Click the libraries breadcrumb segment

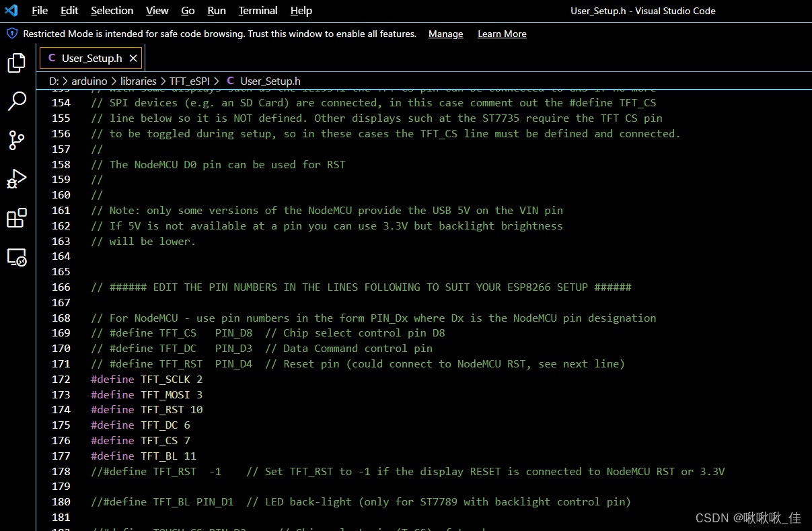139,81
